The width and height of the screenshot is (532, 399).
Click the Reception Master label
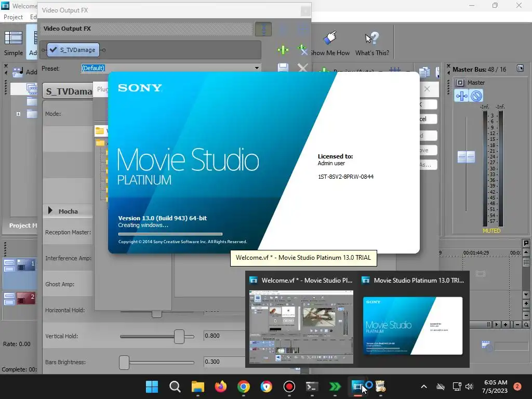point(68,232)
